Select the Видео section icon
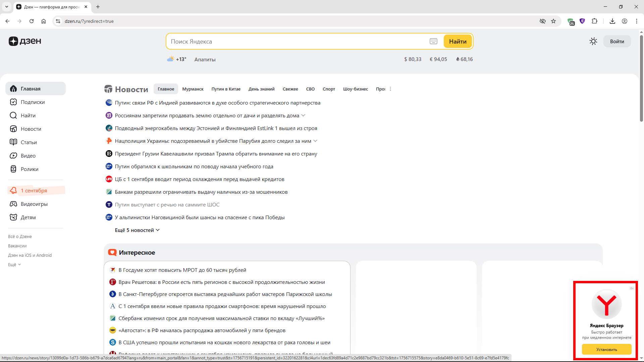 (13, 156)
